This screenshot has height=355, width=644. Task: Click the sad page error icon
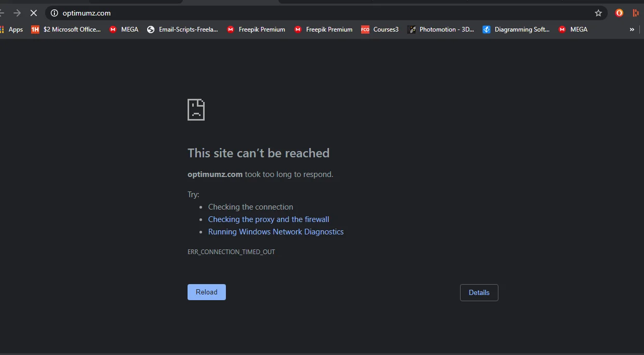(x=196, y=110)
